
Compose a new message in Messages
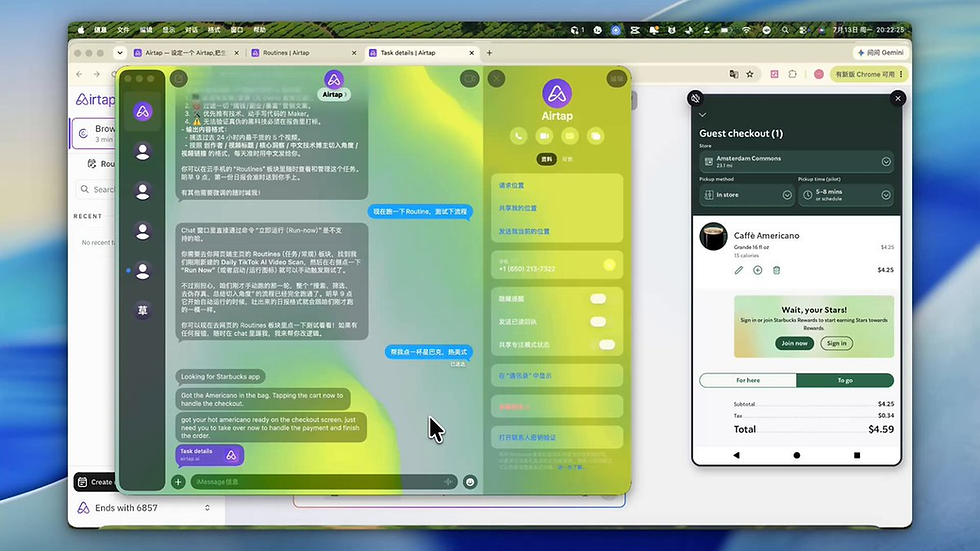(179, 79)
